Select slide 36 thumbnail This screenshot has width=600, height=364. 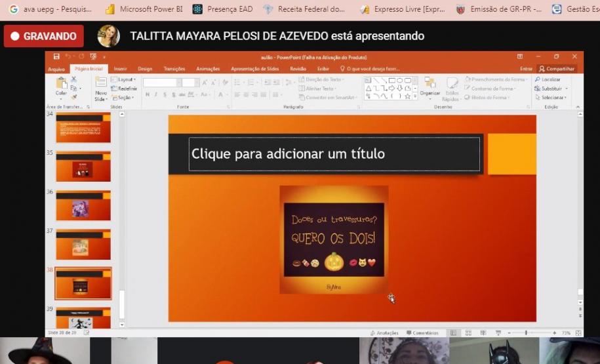coord(83,206)
